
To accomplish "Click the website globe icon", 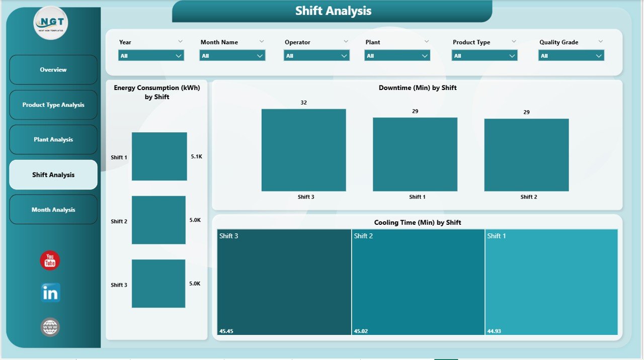I will (x=49, y=326).
